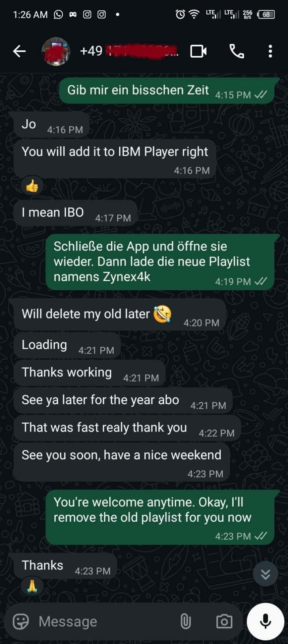Tap the 'Schließe die App' message bubble
The image size is (288, 644).
[x=160, y=262]
